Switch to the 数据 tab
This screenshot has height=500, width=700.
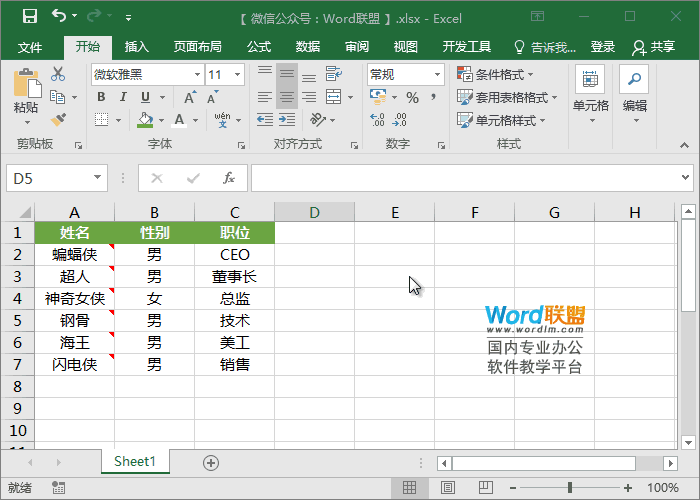[x=308, y=47]
